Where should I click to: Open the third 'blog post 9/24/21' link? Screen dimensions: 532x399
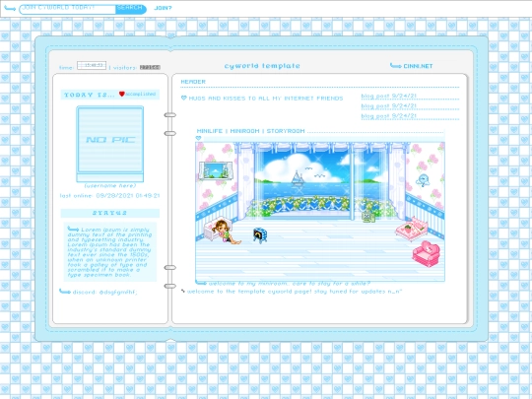pyautogui.click(x=388, y=115)
